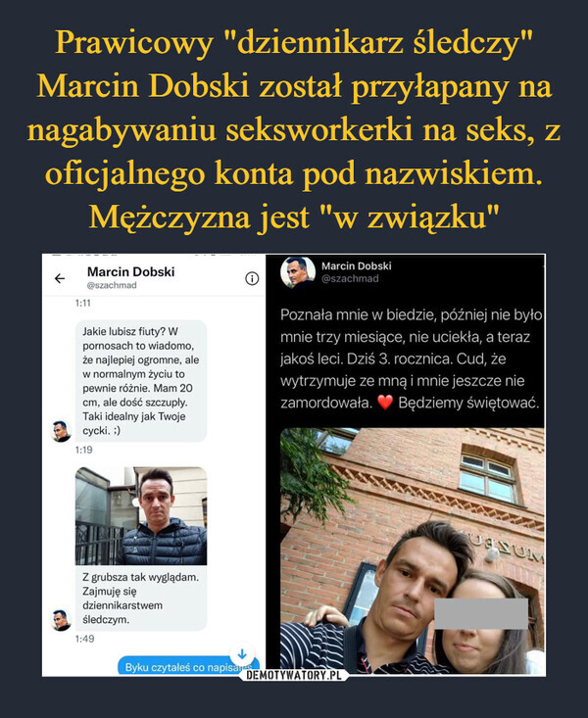Click the red heart emoji in tweet
Screen dimensions: 588x718
click(385, 403)
